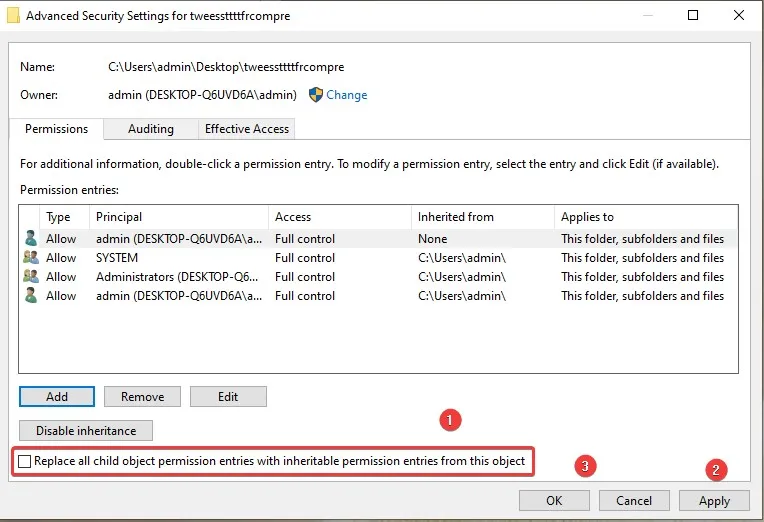Screen dimensions: 764x522
Task: Confirm with the OK button
Action: pos(554,501)
